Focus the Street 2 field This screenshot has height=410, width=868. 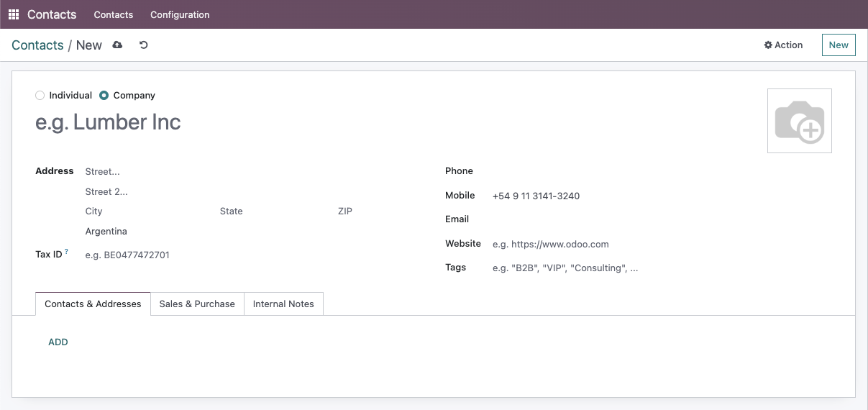[x=253, y=192]
